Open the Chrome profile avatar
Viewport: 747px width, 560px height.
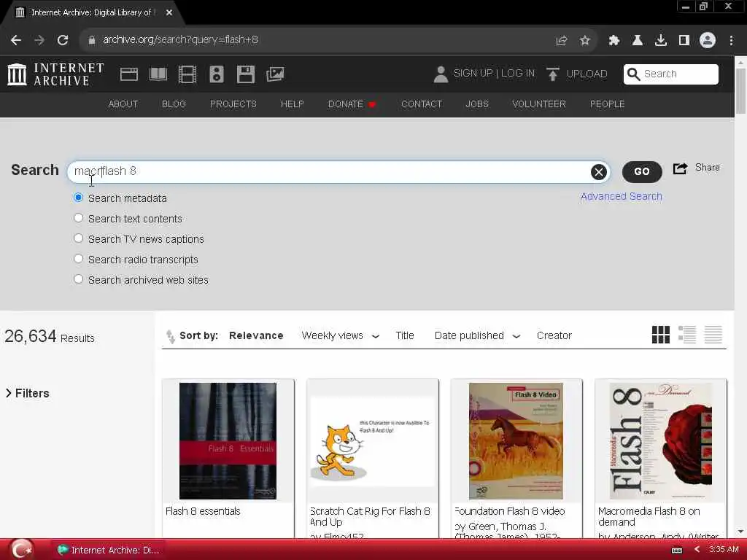pyautogui.click(x=708, y=41)
